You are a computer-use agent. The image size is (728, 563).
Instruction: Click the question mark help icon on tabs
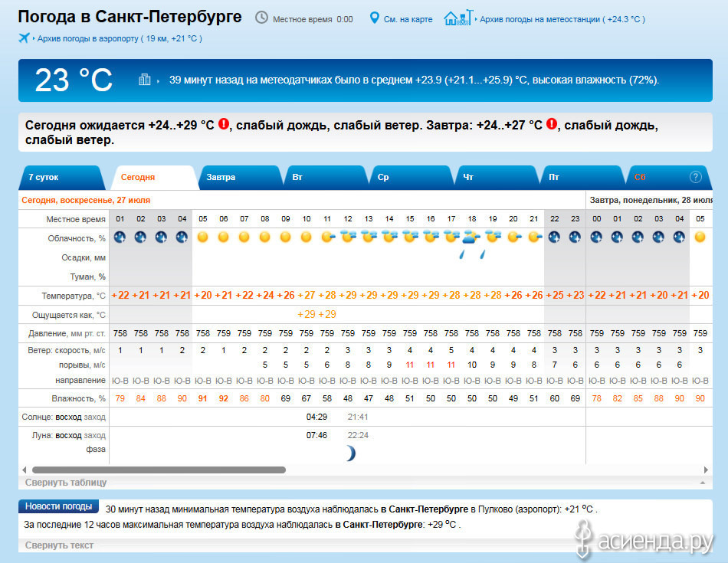point(696,177)
